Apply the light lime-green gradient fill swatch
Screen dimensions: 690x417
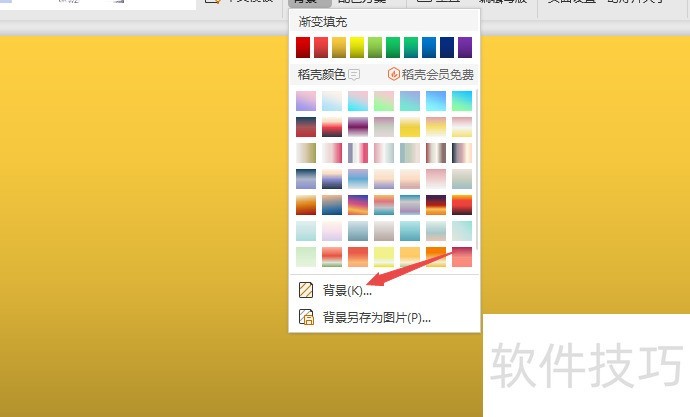click(x=375, y=48)
